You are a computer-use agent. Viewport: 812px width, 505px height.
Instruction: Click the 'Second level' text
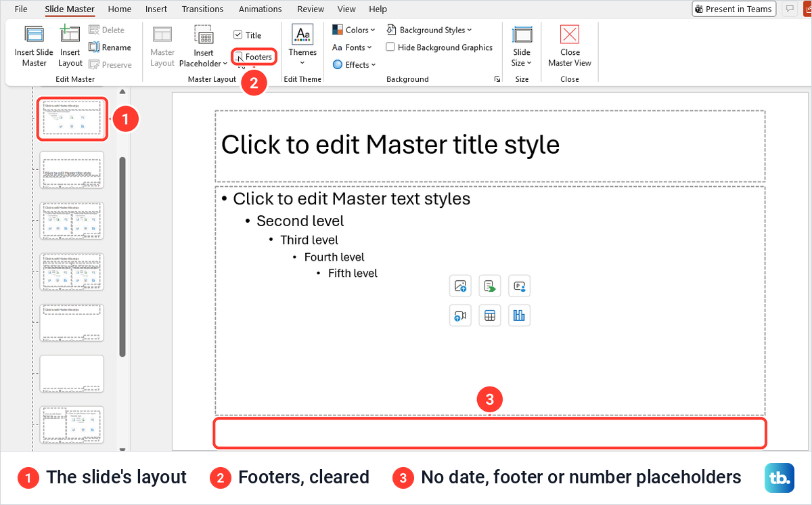coord(300,221)
